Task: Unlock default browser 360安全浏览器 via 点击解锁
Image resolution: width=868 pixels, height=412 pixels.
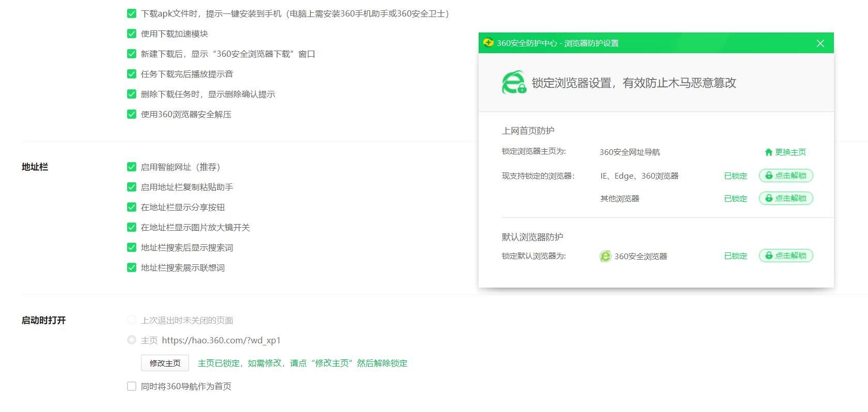Action: [786, 256]
